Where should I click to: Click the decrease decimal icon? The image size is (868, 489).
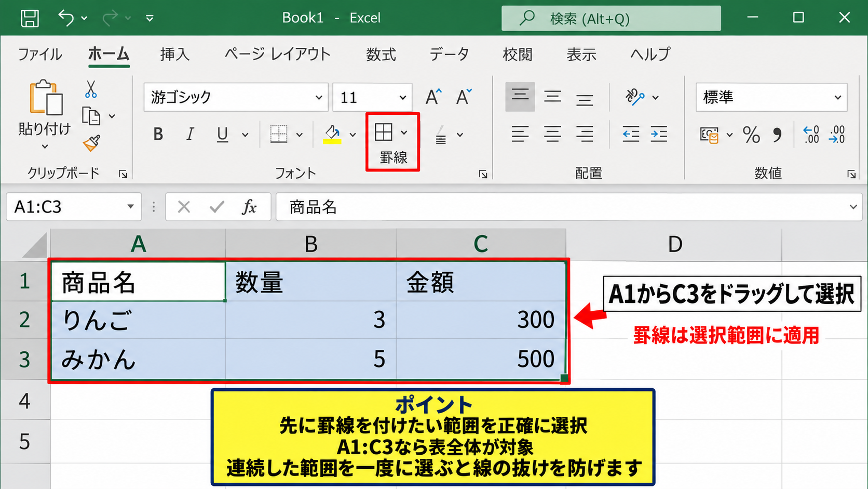[837, 135]
